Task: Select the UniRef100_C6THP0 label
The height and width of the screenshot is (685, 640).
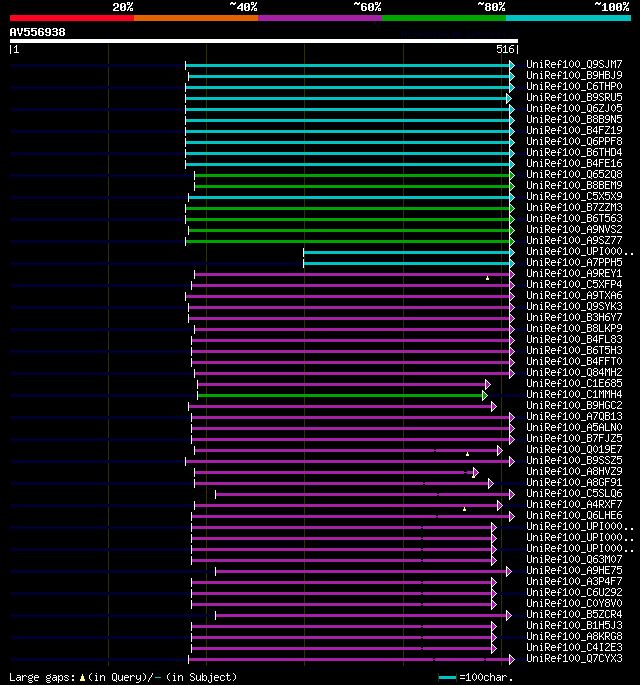Action: coord(574,86)
